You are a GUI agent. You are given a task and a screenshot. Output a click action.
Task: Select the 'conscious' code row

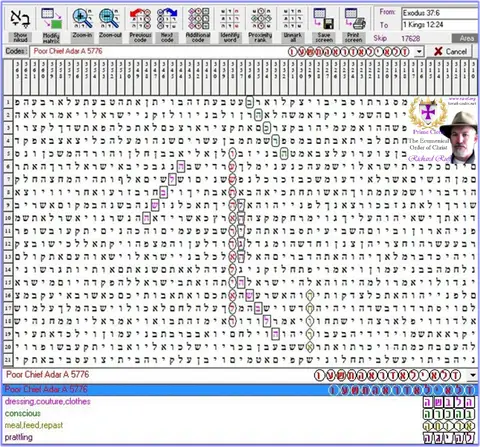[240, 413]
